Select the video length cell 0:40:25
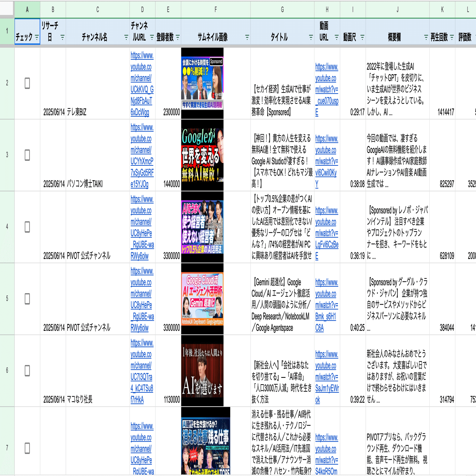 tap(353, 299)
